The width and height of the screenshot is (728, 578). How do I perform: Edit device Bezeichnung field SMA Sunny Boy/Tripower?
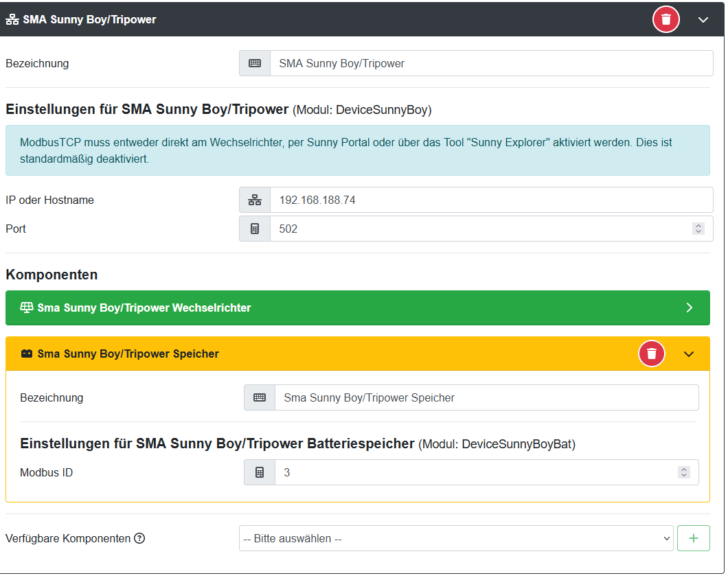[x=491, y=63]
